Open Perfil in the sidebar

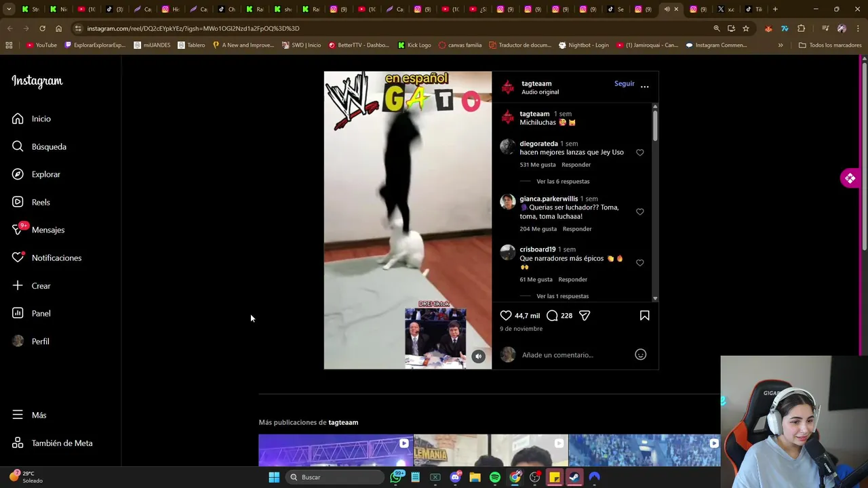pos(31,341)
